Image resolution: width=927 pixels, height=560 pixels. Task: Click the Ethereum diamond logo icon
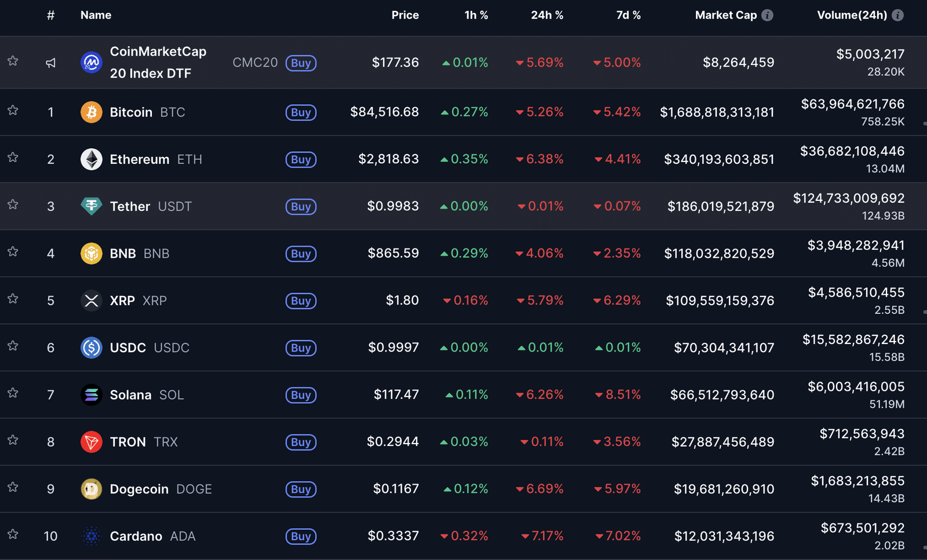(x=91, y=159)
